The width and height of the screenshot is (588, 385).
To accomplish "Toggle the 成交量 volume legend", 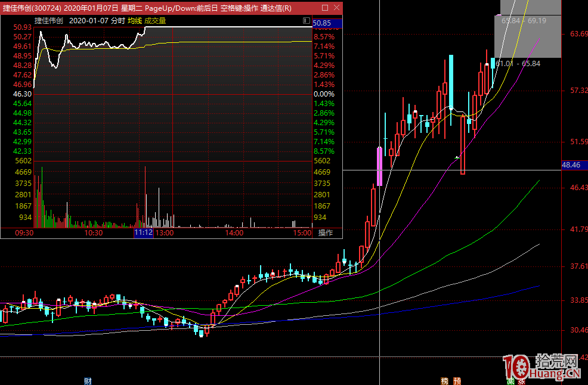I will point(154,21).
